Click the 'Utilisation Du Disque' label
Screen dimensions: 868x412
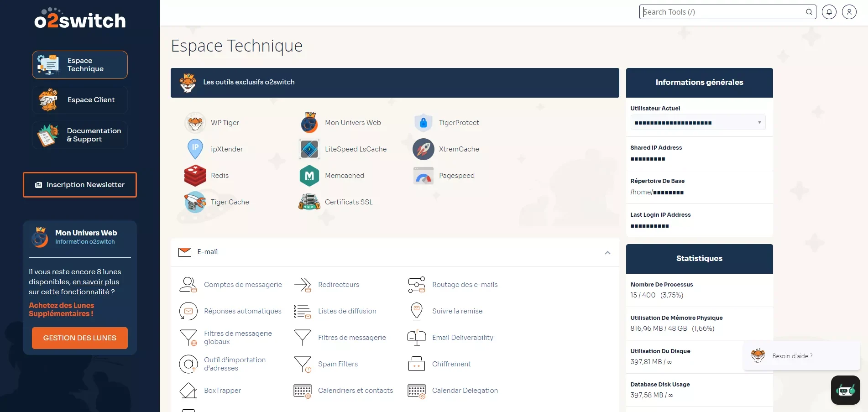(660, 351)
